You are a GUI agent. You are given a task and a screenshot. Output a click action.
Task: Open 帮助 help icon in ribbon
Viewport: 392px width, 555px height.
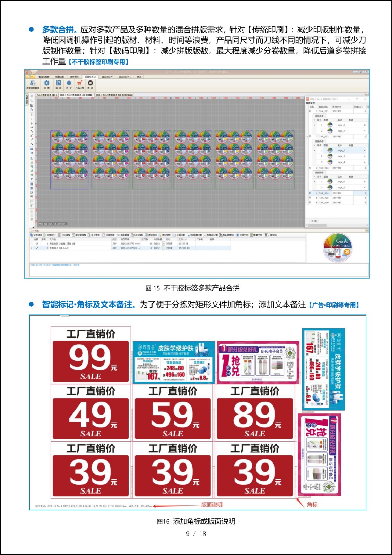pyautogui.click(x=59, y=84)
